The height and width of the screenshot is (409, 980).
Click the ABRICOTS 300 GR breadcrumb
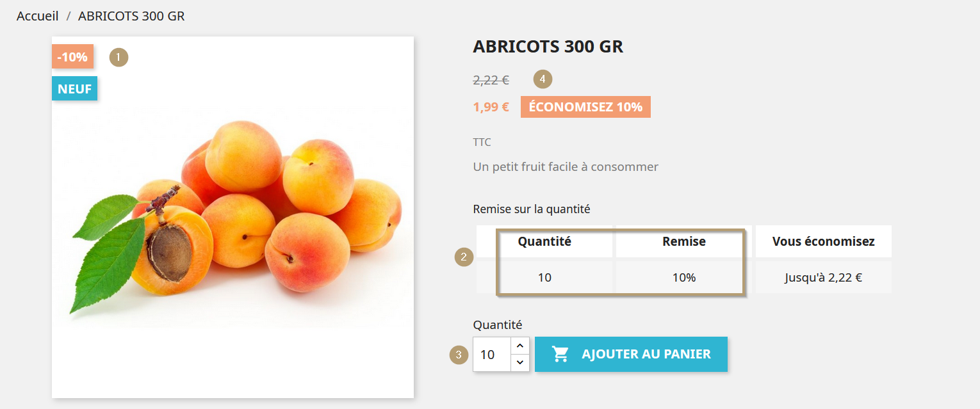pos(131,16)
